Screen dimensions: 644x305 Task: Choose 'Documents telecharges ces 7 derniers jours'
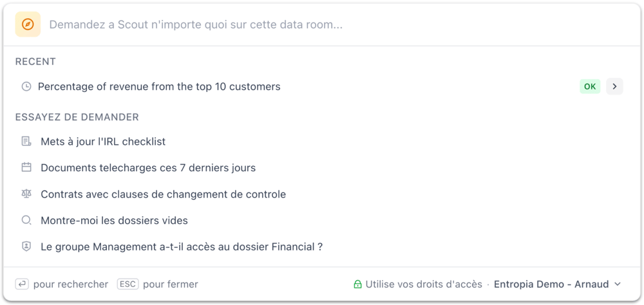point(148,168)
